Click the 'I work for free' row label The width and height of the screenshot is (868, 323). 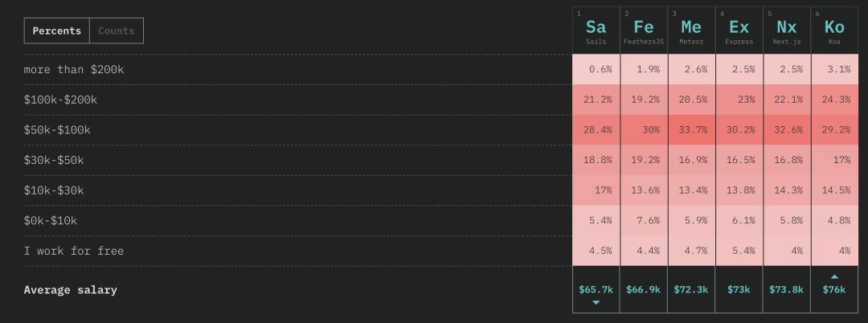[x=74, y=251]
